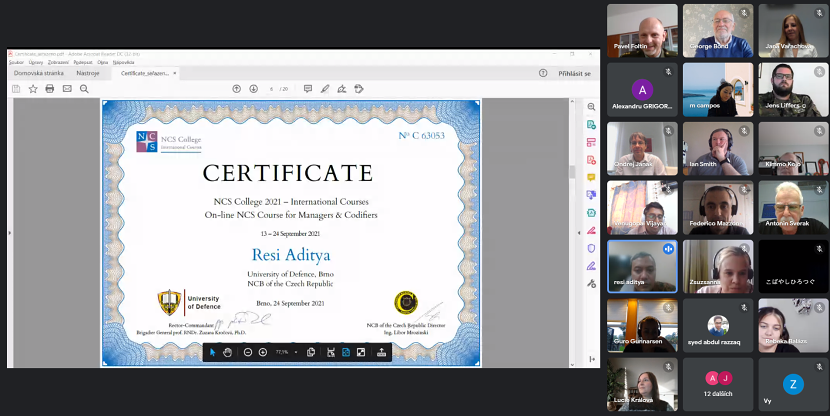Select Federico Mazzoni video tile
The image size is (830, 416).
click(x=718, y=207)
